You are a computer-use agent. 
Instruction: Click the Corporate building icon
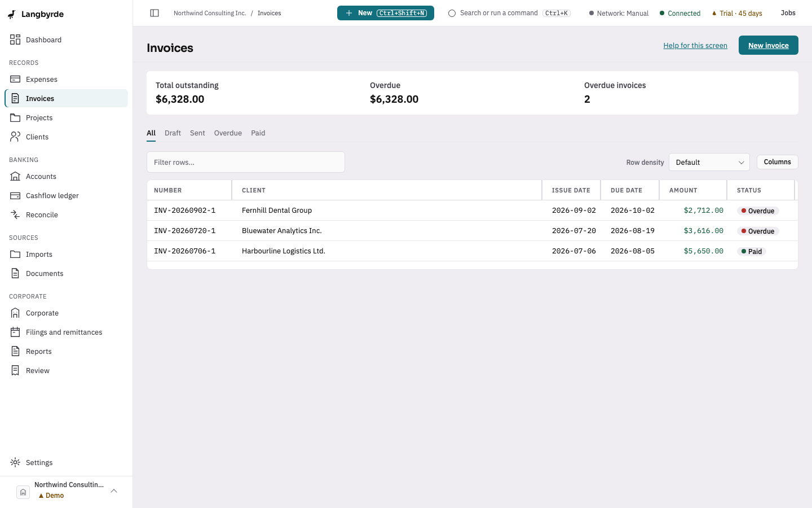pos(15,313)
